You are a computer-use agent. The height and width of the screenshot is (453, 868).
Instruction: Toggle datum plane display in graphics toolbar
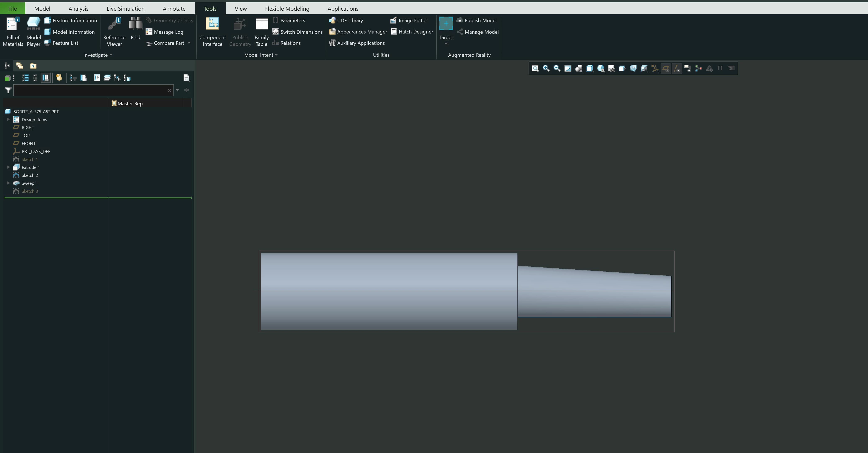coord(665,68)
